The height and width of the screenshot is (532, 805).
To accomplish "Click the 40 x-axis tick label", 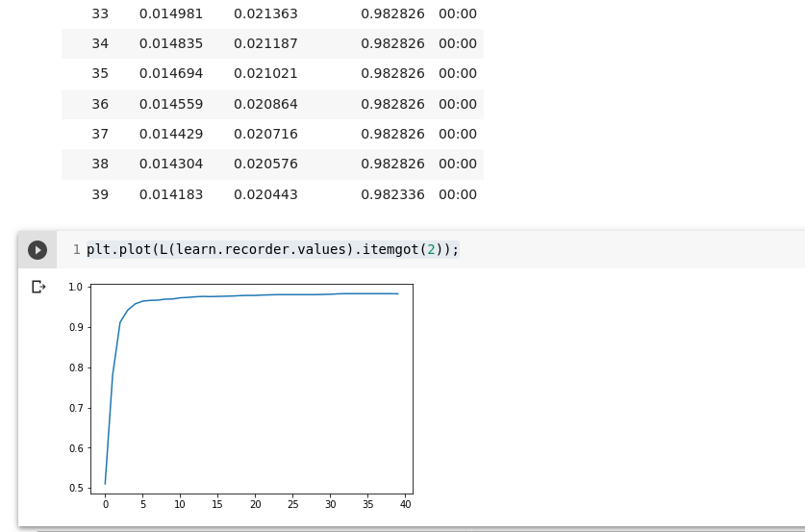I will 405,504.
